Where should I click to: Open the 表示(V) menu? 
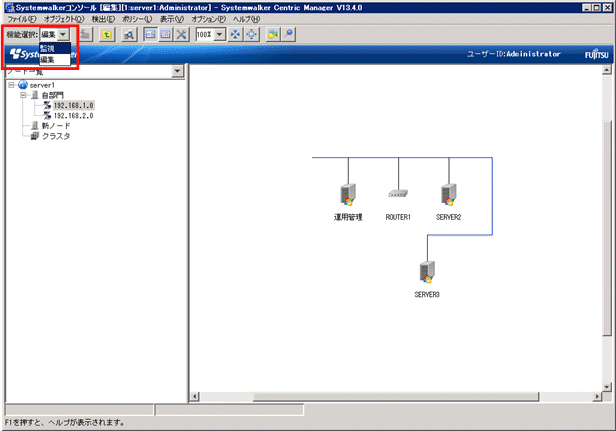pos(172,19)
